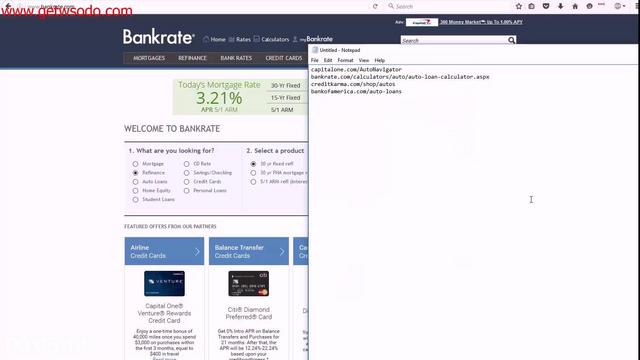
Task: Select the 15-Yr Fixed rate tab
Action: point(287,98)
